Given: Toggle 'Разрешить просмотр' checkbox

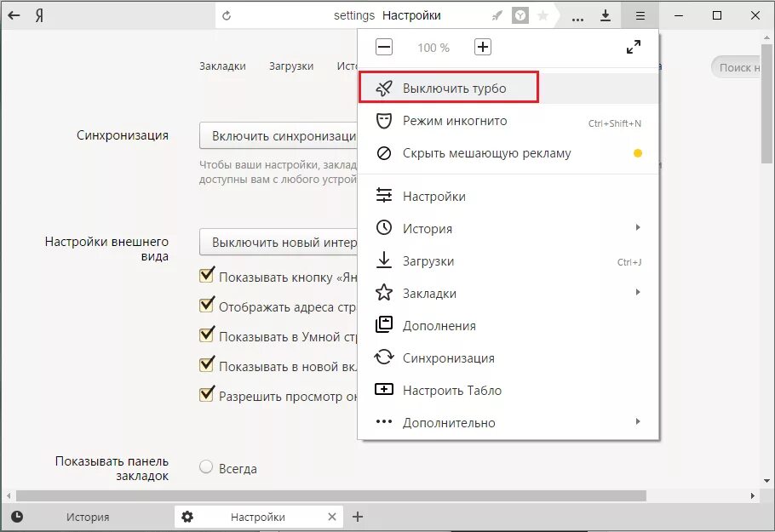Looking at the screenshot, I should (x=207, y=394).
